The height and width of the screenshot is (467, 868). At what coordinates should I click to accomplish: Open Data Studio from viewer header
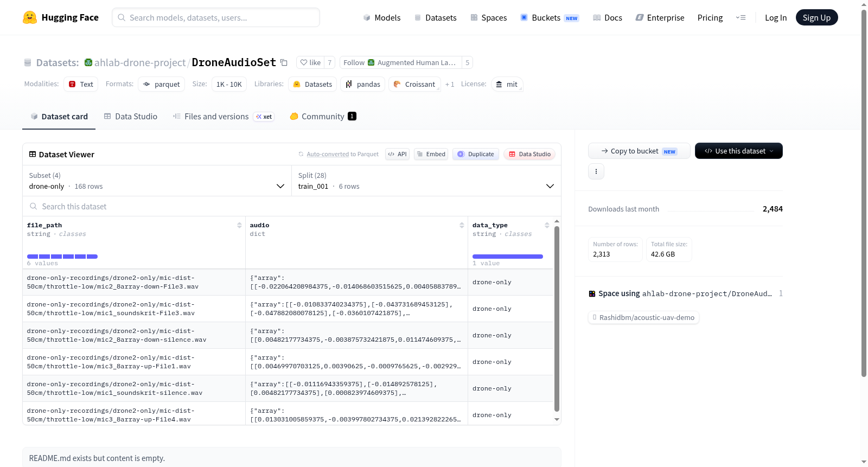tap(529, 154)
